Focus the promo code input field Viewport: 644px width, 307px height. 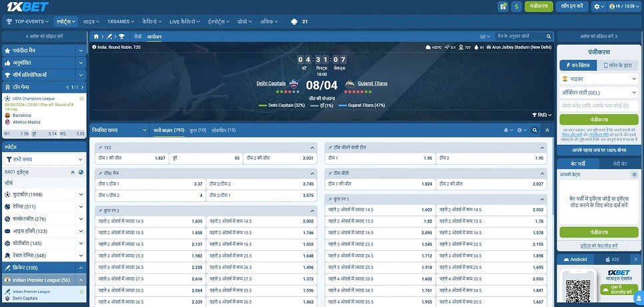(x=599, y=105)
